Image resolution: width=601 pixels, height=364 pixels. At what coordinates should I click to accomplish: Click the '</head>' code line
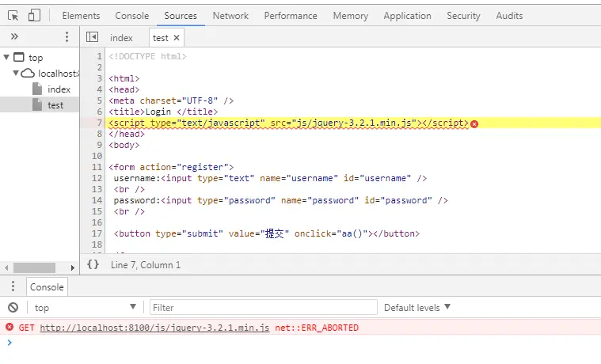(x=127, y=134)
